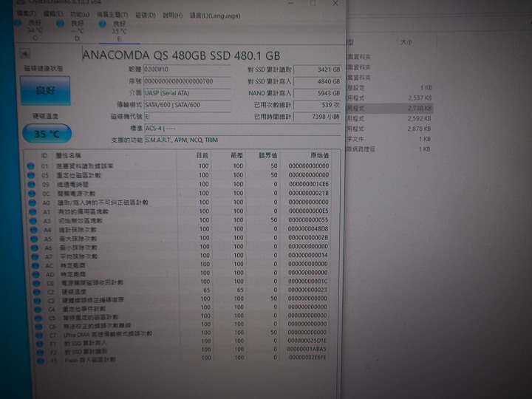Click status icon of attribute A7

pyautogui.click(x=35, y=257)
